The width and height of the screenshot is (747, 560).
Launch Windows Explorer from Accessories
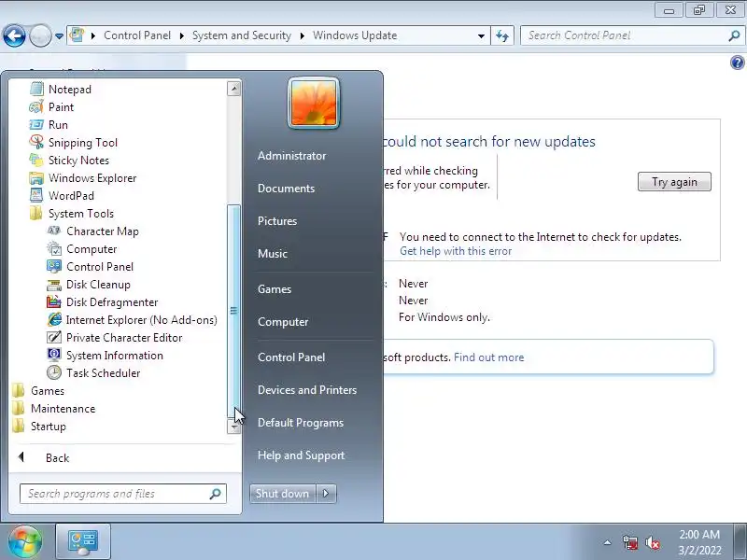click(83, 178)
